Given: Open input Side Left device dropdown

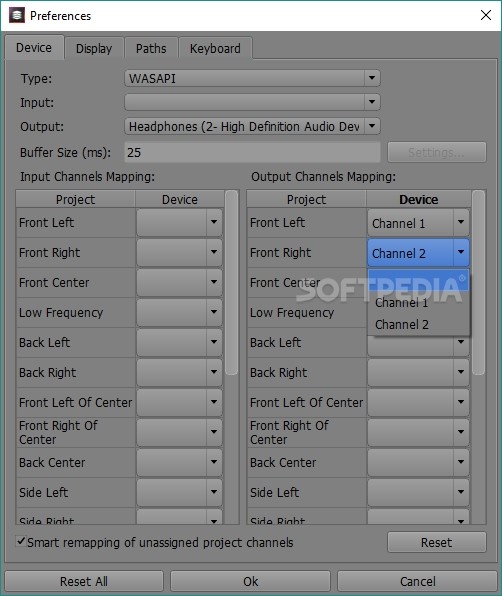Looking at the screenshot, I should pyautogui.click(x=179, y=492).
